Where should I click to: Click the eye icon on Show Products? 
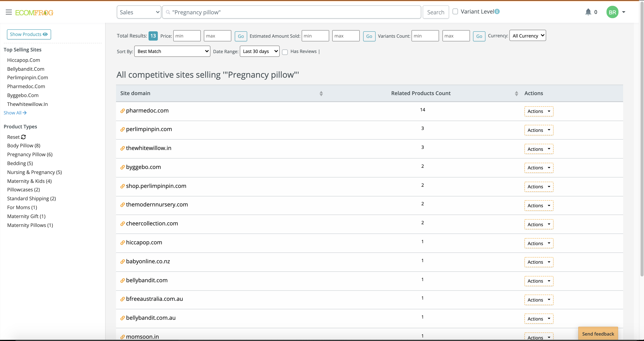click(x=45, y=34)
